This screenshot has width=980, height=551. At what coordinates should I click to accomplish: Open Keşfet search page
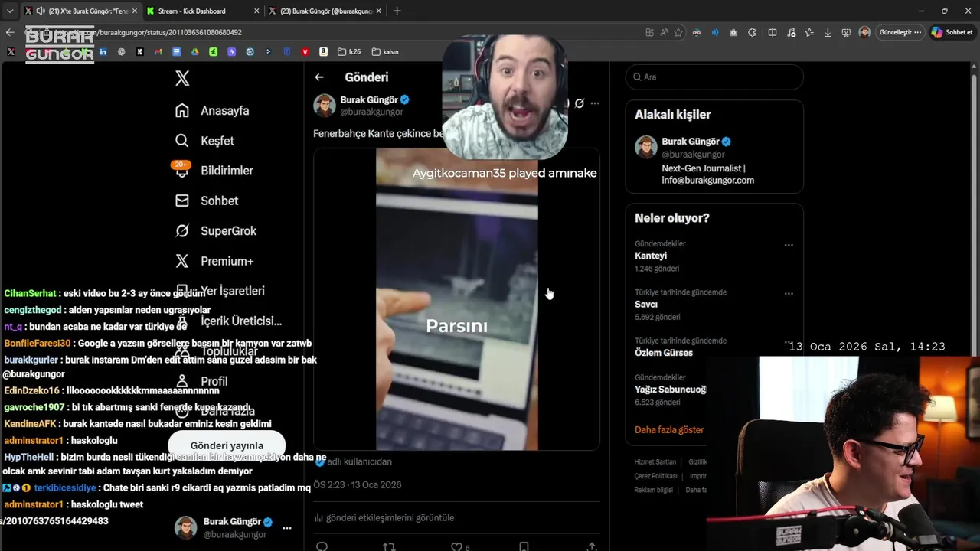click(204, 141)
